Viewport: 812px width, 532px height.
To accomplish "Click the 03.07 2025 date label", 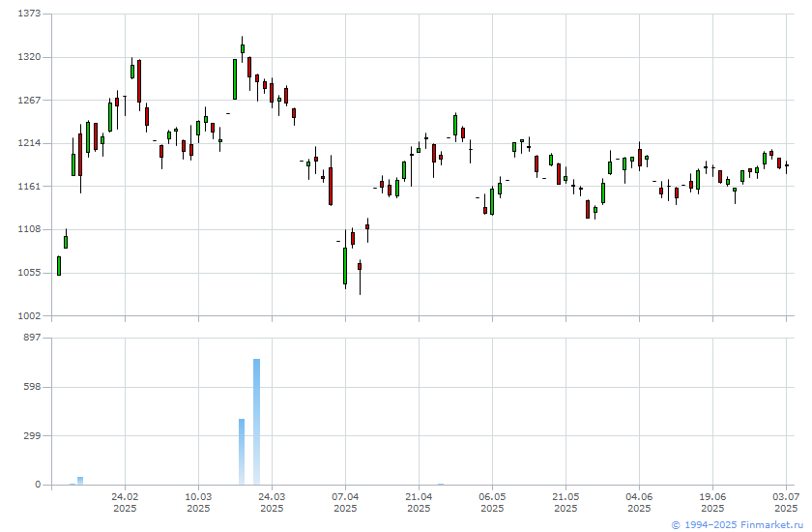I will [786, 502].
